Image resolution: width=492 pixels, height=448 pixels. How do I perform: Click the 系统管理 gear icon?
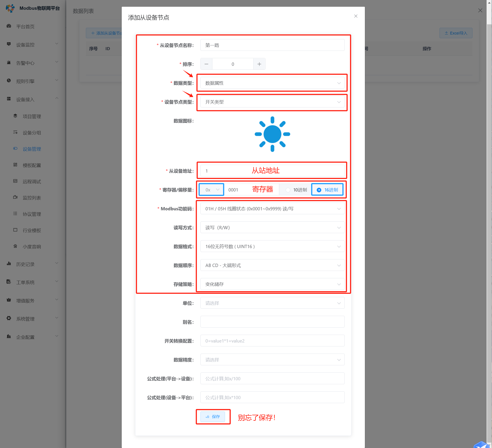click(9, 318)
